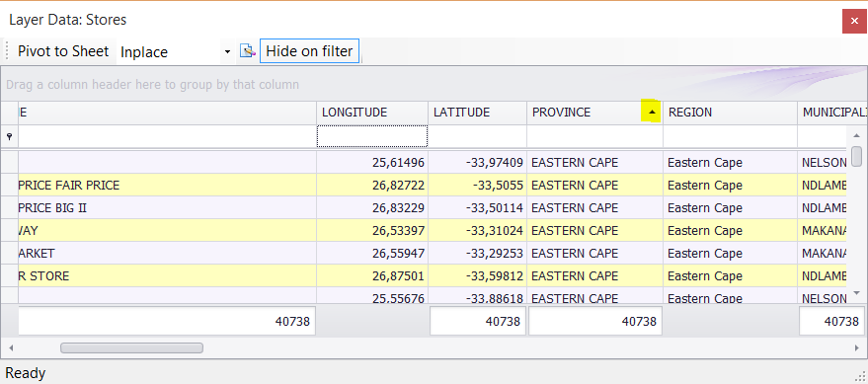Click the Ready status bar text
868x384 pixels.
(x=26, y=373)
